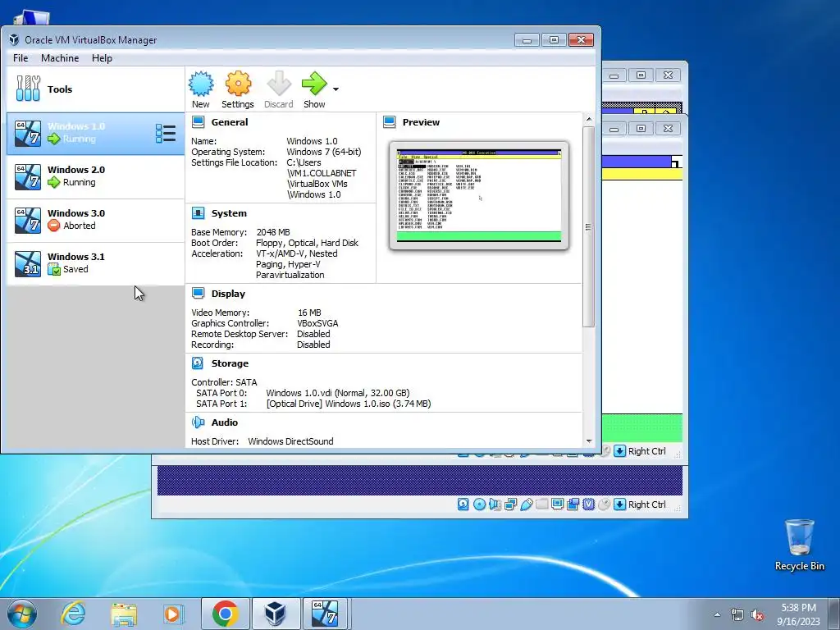Click the Display section header
This screenshot has height=630, width=840.
click(x=228, y=294)
